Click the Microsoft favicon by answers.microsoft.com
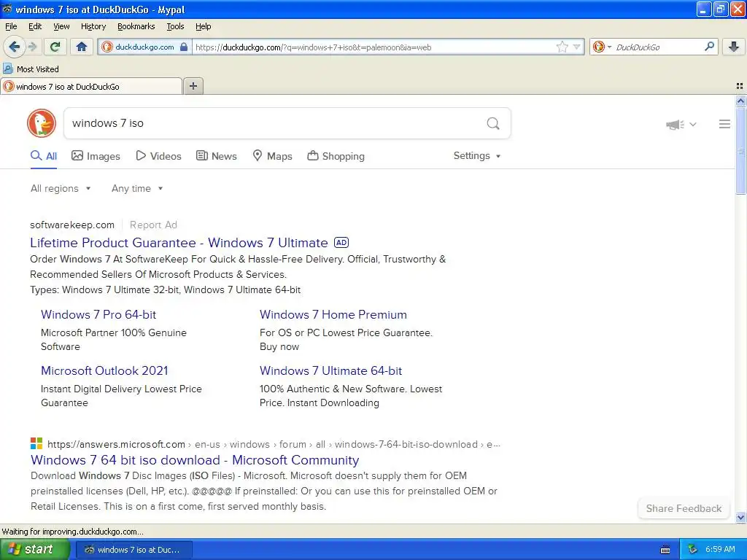The image size is (747, 560). (36, 444)
